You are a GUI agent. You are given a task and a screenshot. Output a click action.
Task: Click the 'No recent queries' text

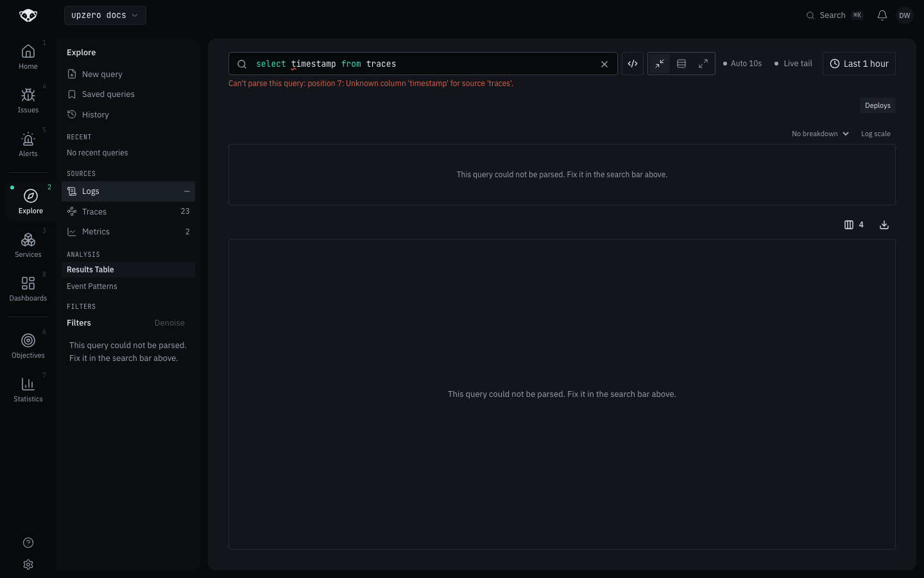(98, 153)
